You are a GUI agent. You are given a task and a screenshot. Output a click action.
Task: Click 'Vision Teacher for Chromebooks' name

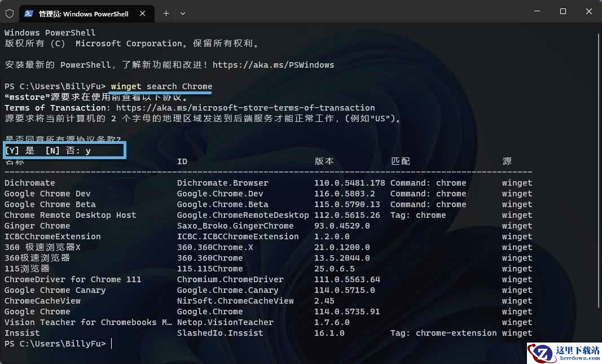tap(89, 323)
